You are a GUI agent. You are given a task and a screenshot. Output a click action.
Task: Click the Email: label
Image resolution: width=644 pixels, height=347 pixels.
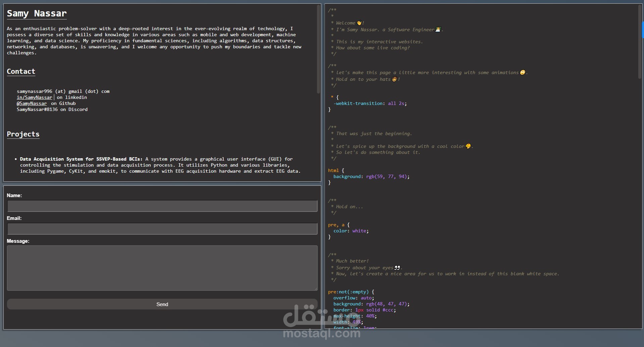14,218
